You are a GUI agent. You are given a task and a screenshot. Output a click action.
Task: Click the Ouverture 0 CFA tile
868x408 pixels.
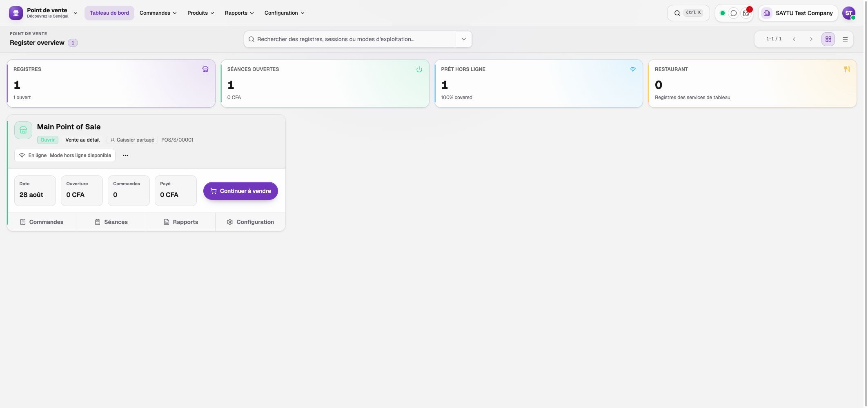(x=82, y=191)
